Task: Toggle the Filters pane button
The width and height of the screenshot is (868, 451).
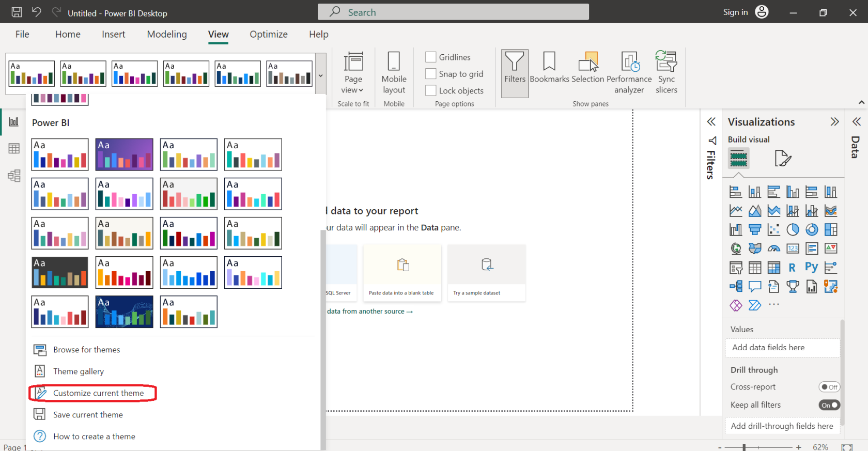Action: (515, 72)
